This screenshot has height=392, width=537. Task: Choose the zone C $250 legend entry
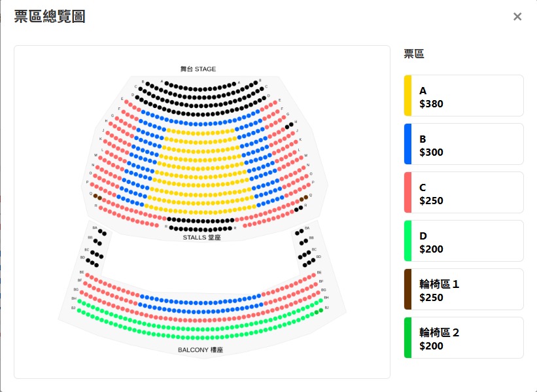point(464,192)
